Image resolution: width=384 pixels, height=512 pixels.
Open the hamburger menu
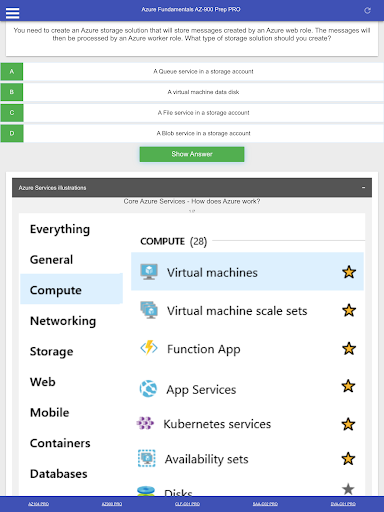tap(12, 13)
